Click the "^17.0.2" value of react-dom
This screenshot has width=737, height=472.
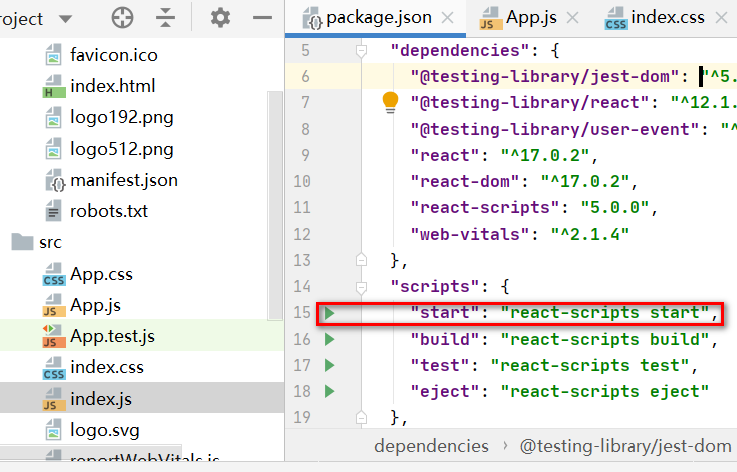point(584,181)
